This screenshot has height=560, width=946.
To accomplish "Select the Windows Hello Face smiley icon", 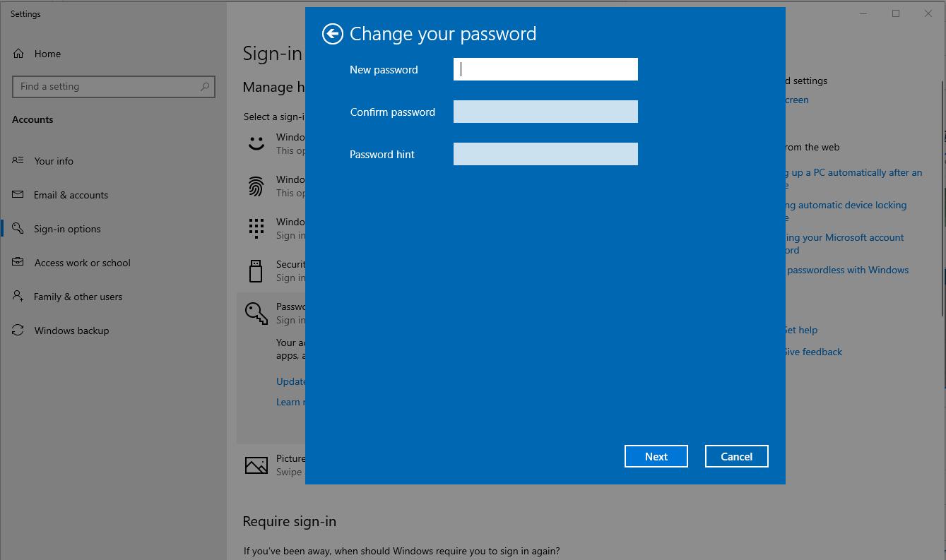I will (256, 143).
